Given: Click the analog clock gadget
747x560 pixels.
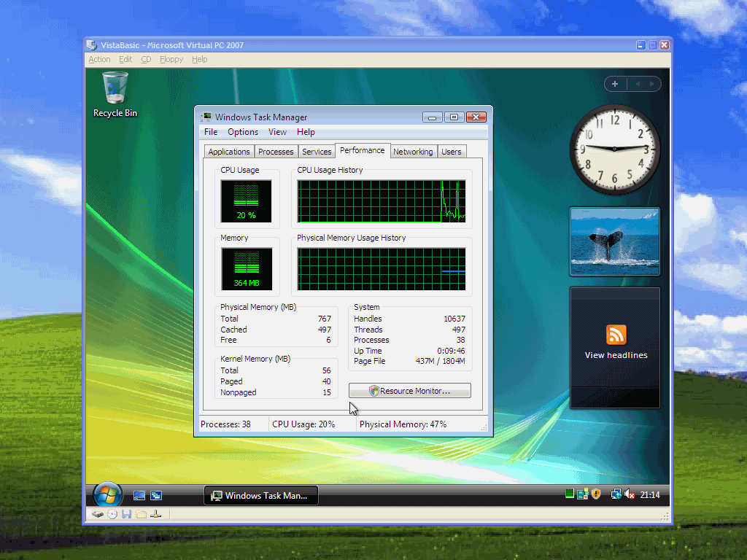Looking at the screenshot, I should pos(614,149).
